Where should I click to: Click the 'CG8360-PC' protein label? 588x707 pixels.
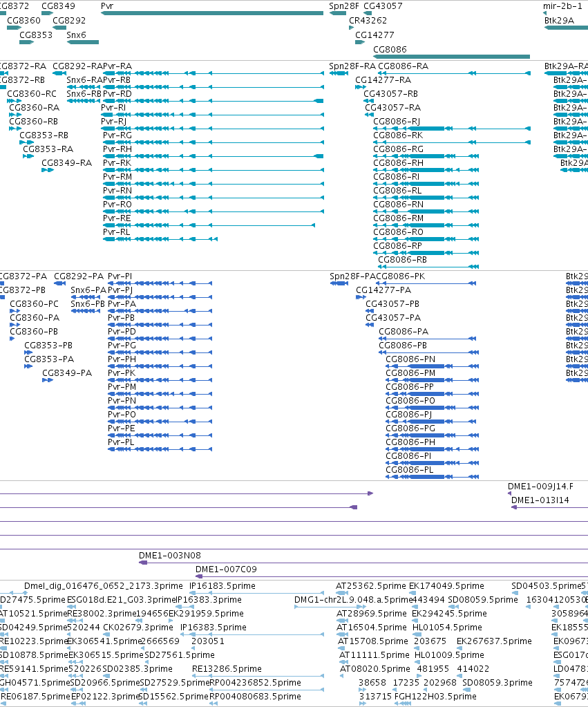point(35,303)
